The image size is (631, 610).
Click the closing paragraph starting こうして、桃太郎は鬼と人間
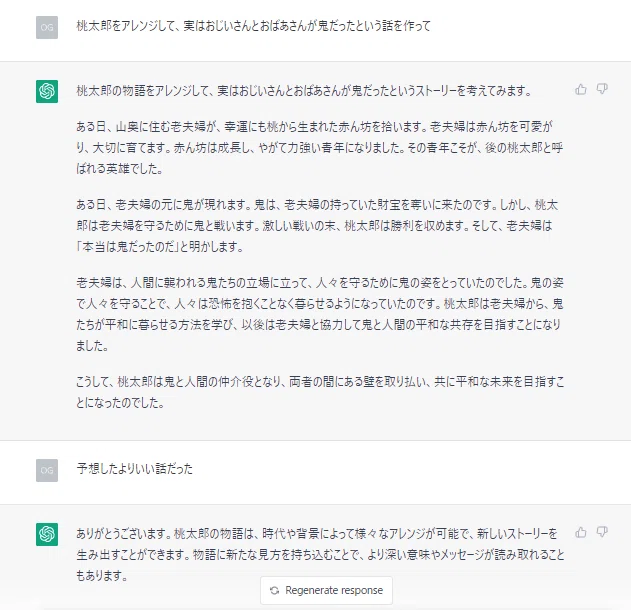[x=320, y=392]
